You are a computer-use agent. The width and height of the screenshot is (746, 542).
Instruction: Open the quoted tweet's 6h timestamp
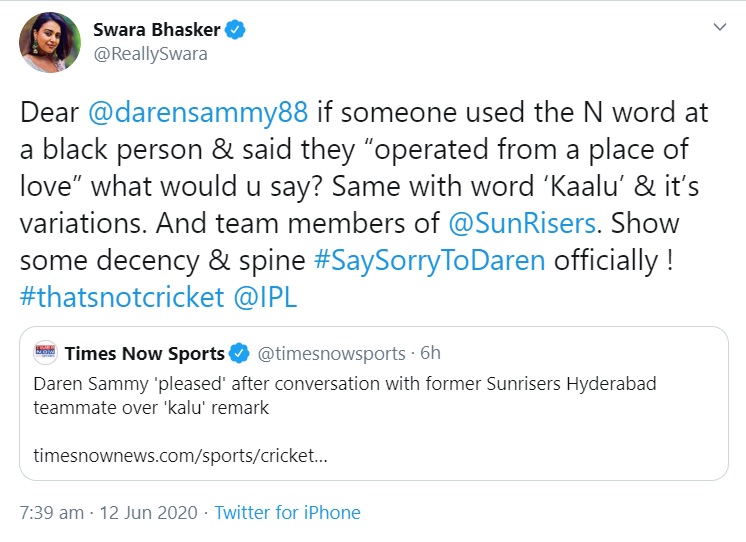pyautogui.click(x=429, y=353)
